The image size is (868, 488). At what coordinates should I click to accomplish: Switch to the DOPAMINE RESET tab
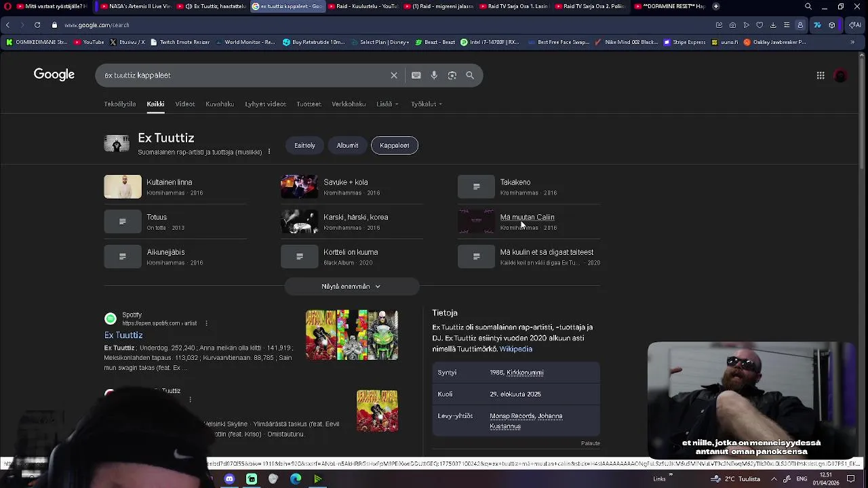(x=669, y=6)
